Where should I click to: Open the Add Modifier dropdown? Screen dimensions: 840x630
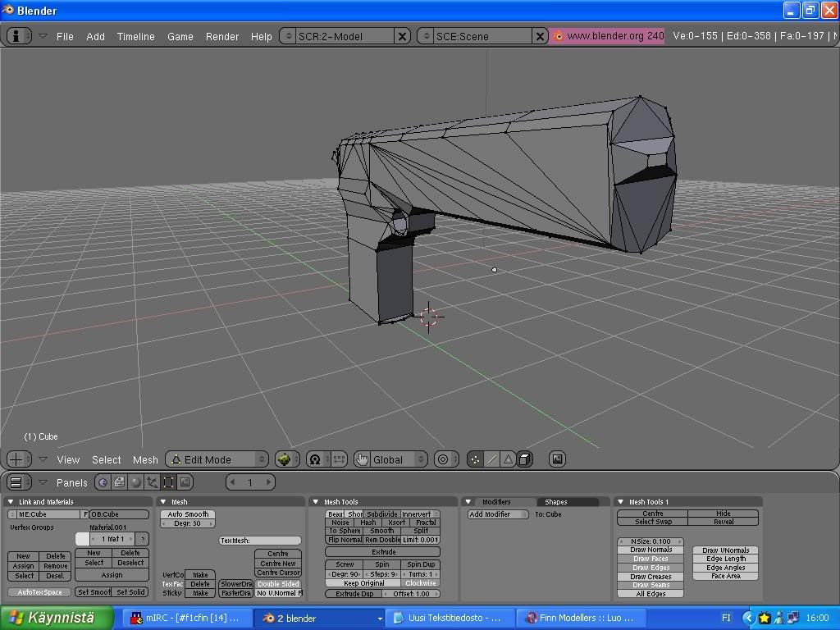pos(499,514)
